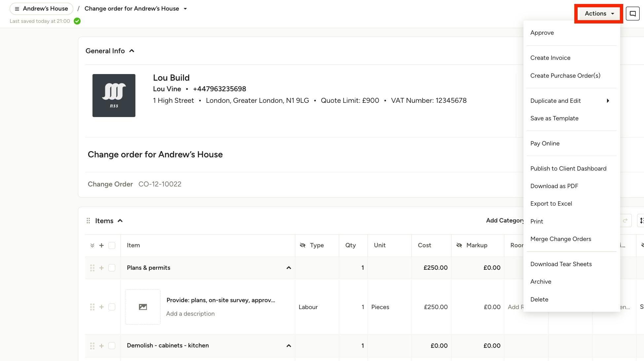
Task: Click the plus icon beside Plans & permits
Action: click(x=101, y=268)
